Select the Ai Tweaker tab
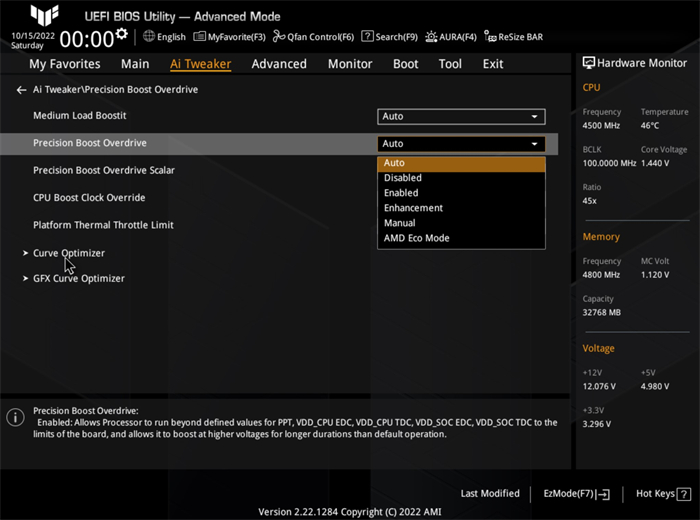 pyautogui.click(x=200, y=64)
